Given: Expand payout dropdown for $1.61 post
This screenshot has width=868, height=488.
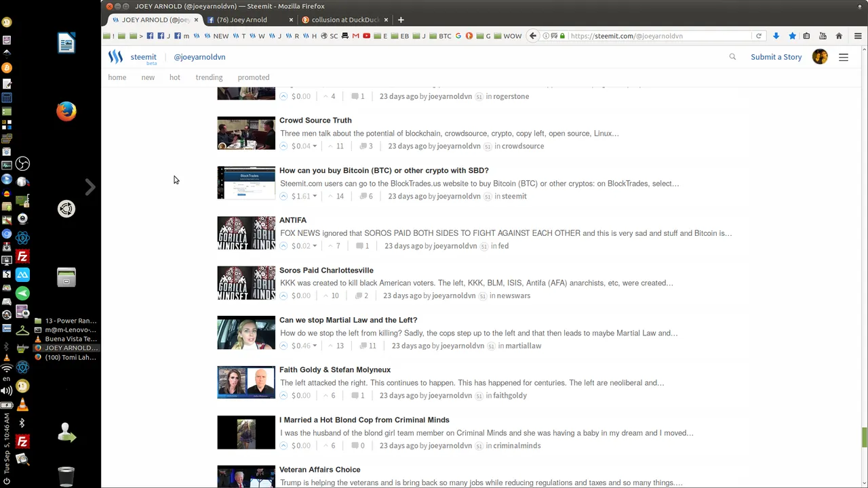Looking at the screenshot, I should coord(315,197).
